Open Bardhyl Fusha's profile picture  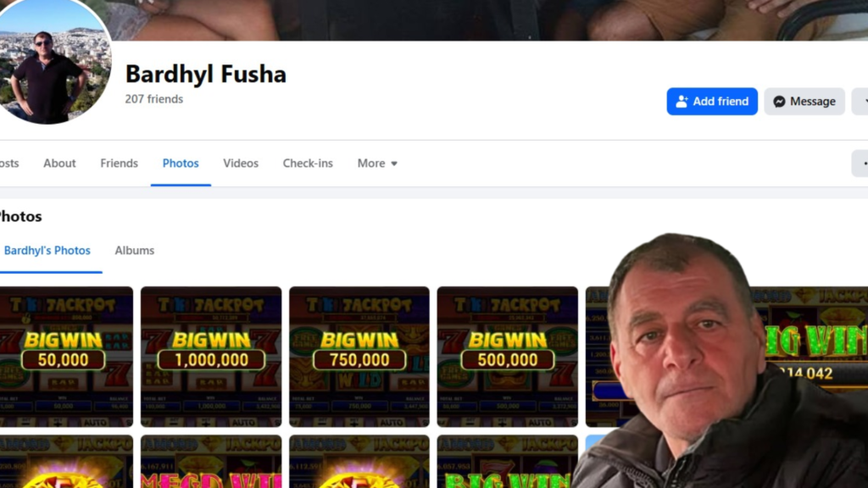[x=53, y=63]
